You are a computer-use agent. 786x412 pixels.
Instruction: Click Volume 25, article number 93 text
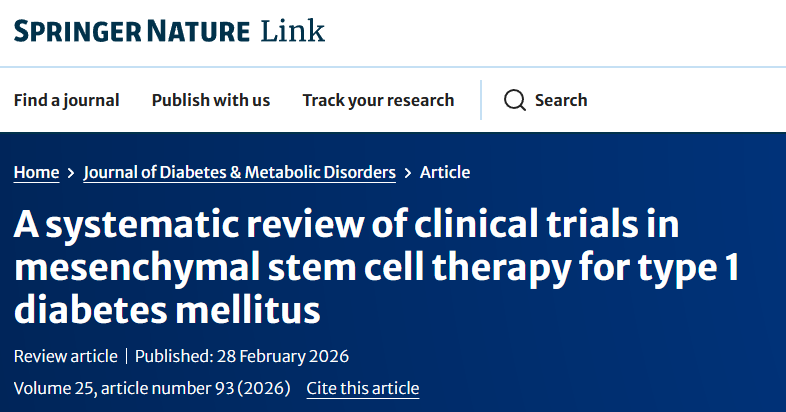point(152,388)
